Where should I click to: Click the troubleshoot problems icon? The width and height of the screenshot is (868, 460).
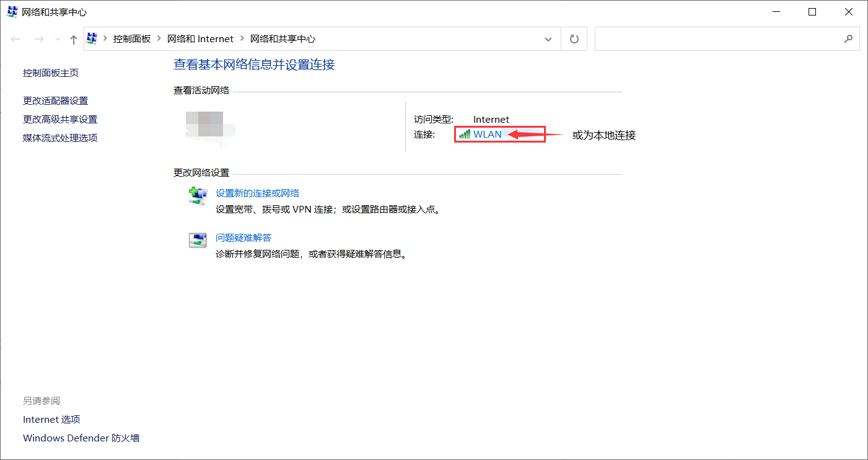(x=198, y=240)
